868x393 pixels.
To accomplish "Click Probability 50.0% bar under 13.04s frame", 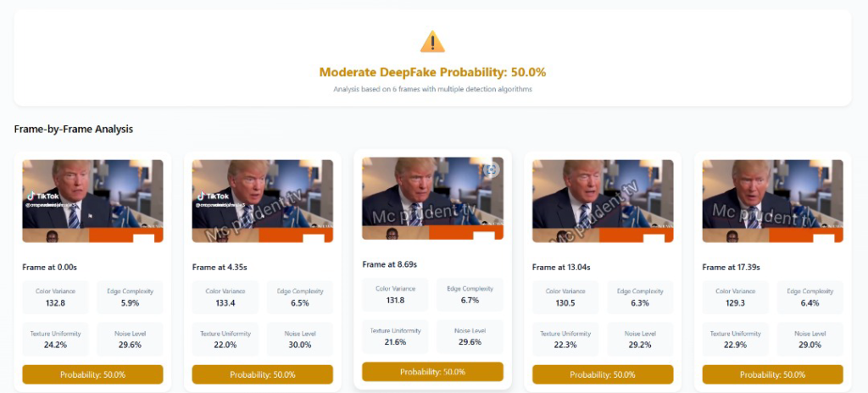I will click(x=603, y=374).
